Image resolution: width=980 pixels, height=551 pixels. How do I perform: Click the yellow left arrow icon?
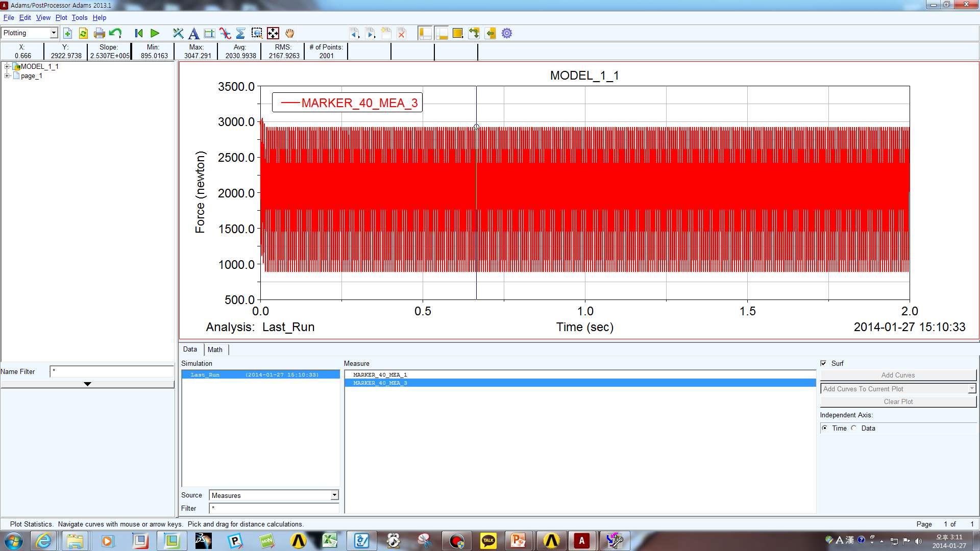pos(491,34)
